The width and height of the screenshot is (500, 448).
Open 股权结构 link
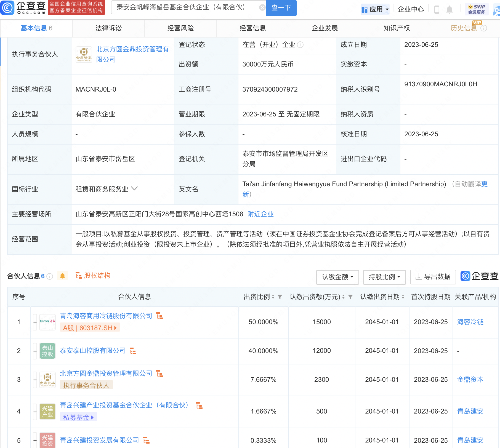pyautogui.click(x=93, y=276)
